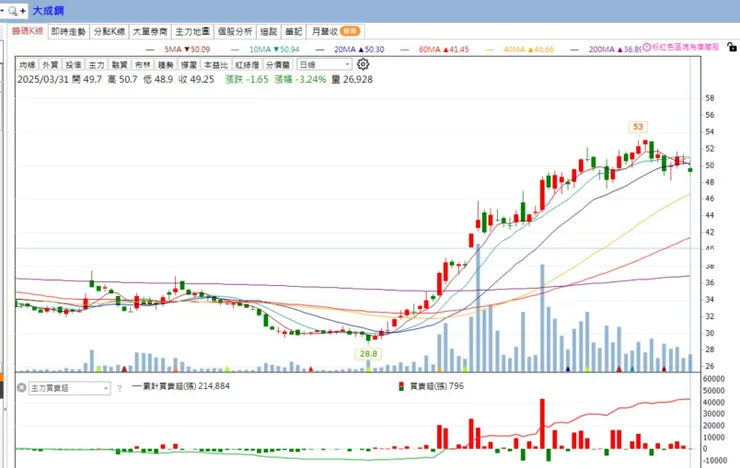Viewport: 740px width, 468px height.
Task: Expand the dropdown arrow beside the magnifier
Action: (2, 11)
